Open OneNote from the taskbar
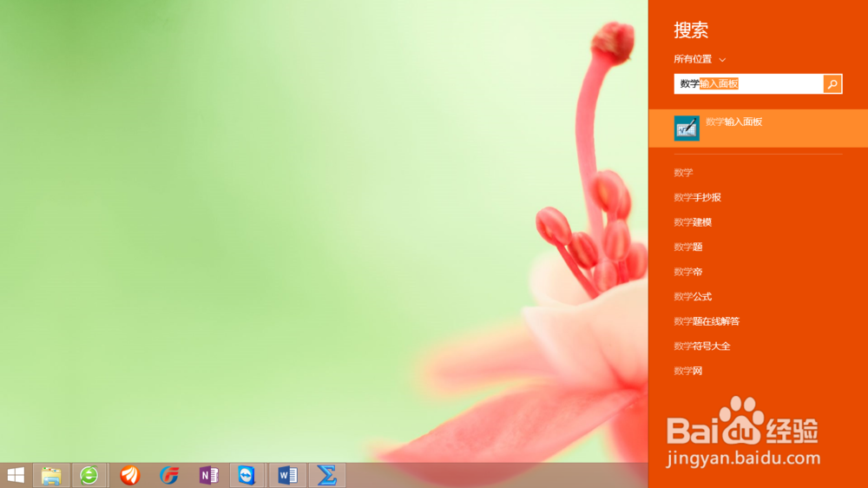The height and width of the screenshot is (488, 868). [x=208, y=475]
